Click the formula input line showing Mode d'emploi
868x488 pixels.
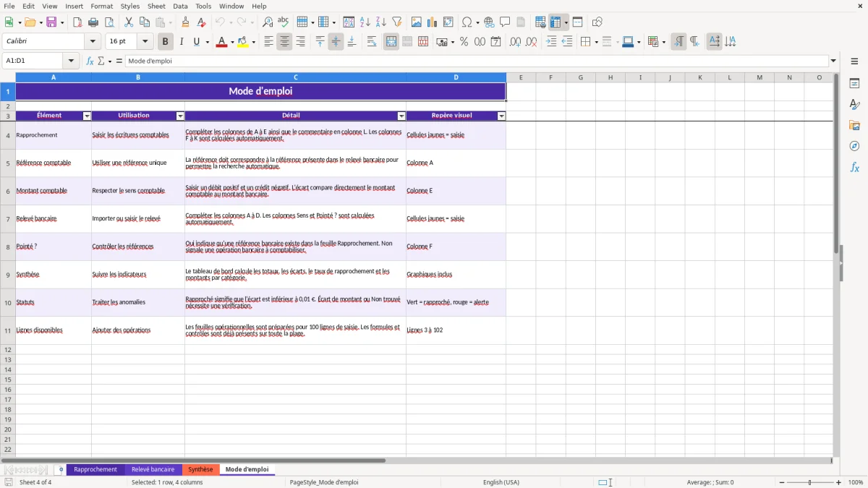pos(476,61)
